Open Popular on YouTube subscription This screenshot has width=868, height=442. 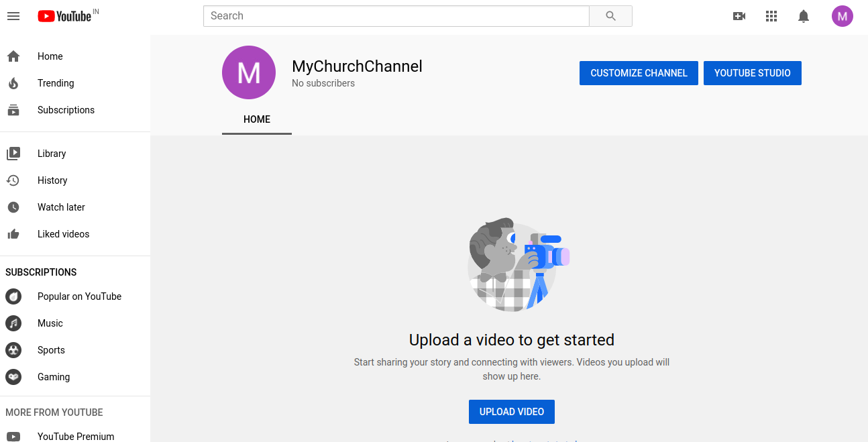(75, 296)
